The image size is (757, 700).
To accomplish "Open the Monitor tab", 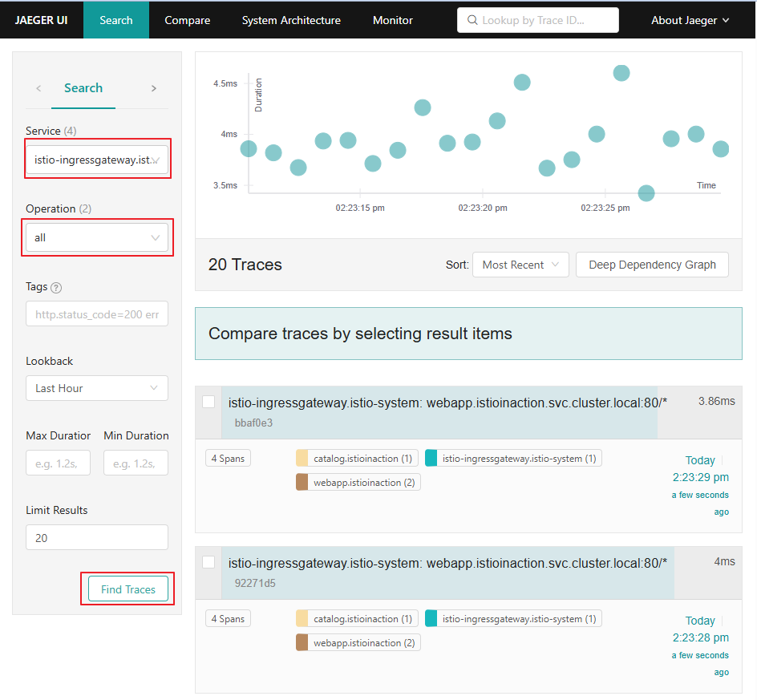I will [x=392, y=20].
